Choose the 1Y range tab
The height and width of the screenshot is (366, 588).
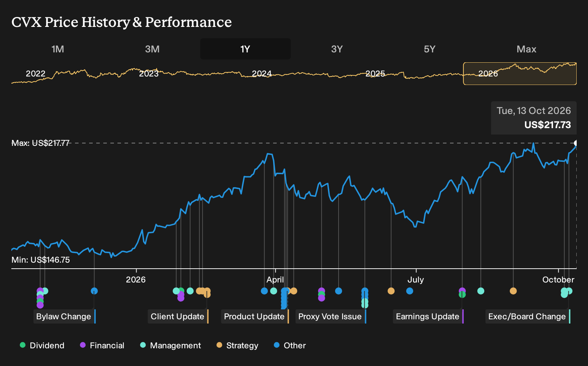pos(246,49)
